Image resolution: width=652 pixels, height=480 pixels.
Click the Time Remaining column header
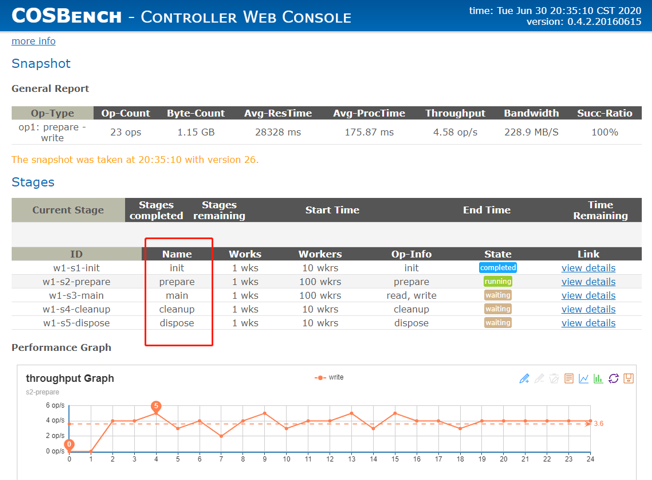pos(600,210)
